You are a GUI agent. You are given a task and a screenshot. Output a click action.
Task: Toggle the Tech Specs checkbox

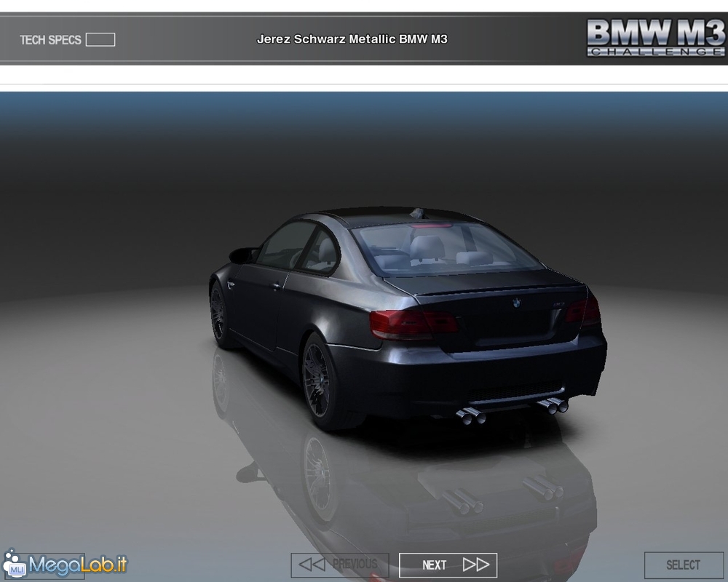(100, 40)
